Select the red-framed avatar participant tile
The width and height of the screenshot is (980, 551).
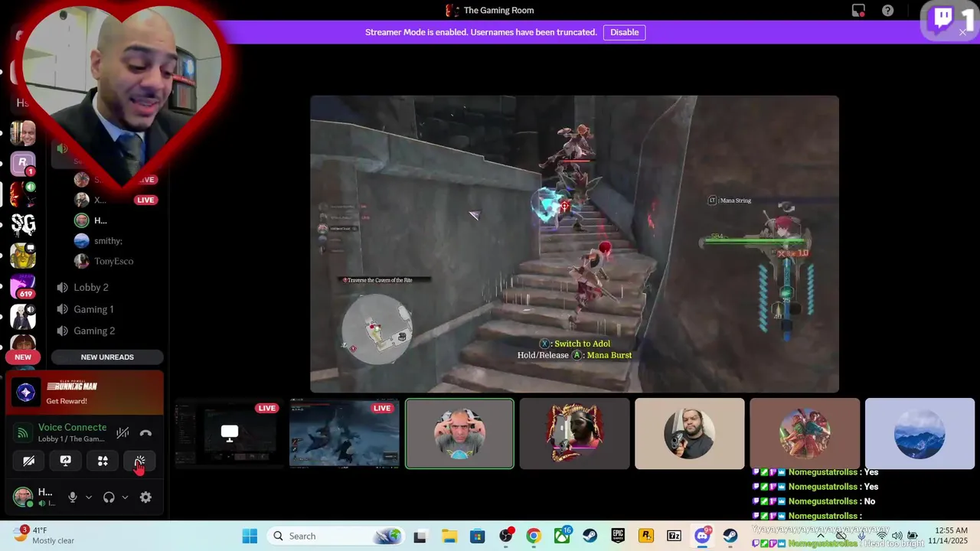pos(574,433)
